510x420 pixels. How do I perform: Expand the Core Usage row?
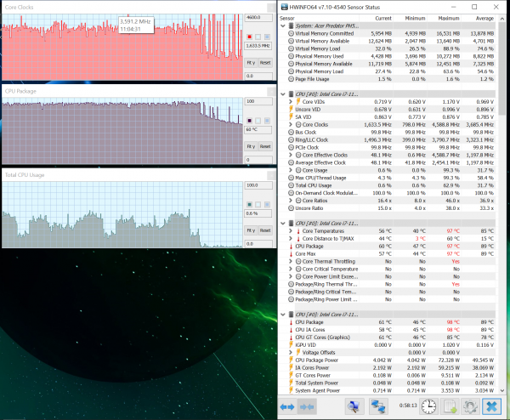coord(291,170)
